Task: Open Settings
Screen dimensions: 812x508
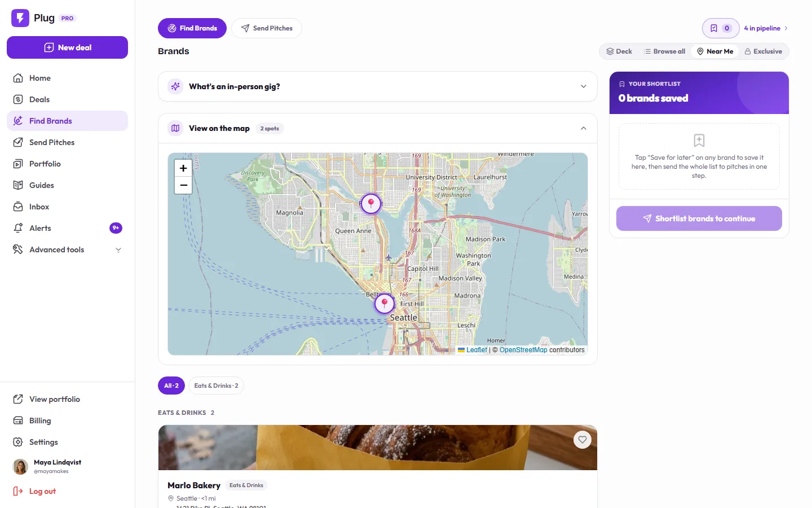Action: [67, 442]
